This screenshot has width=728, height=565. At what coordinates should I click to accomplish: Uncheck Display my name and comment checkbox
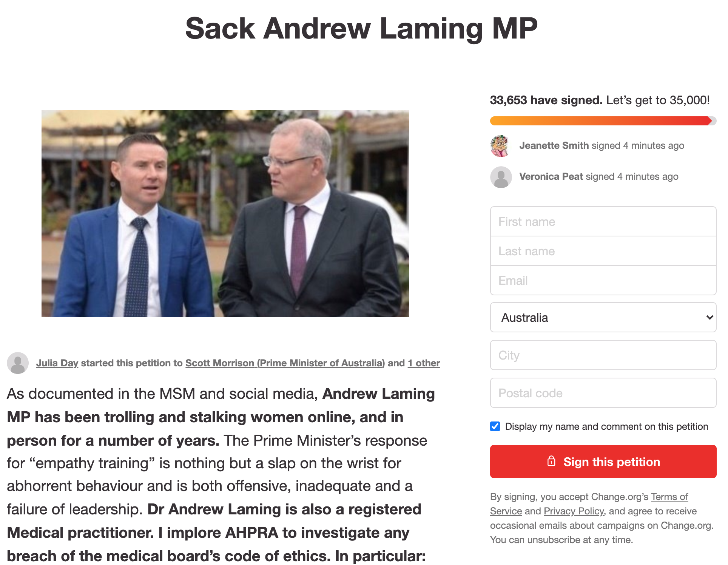coord(495,426)
